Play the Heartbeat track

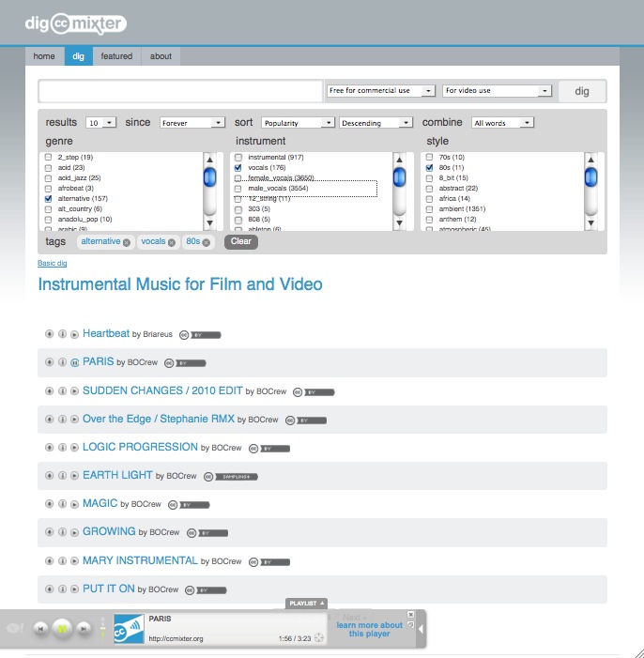point(74,334)
